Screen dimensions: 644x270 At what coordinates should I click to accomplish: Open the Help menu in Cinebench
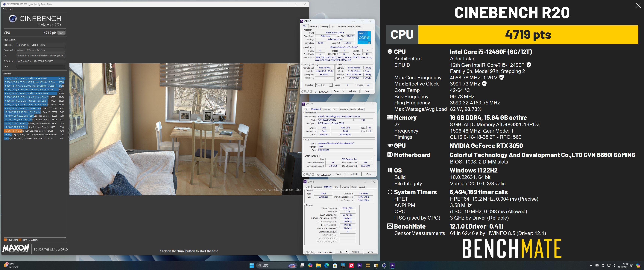coord(11,9)
